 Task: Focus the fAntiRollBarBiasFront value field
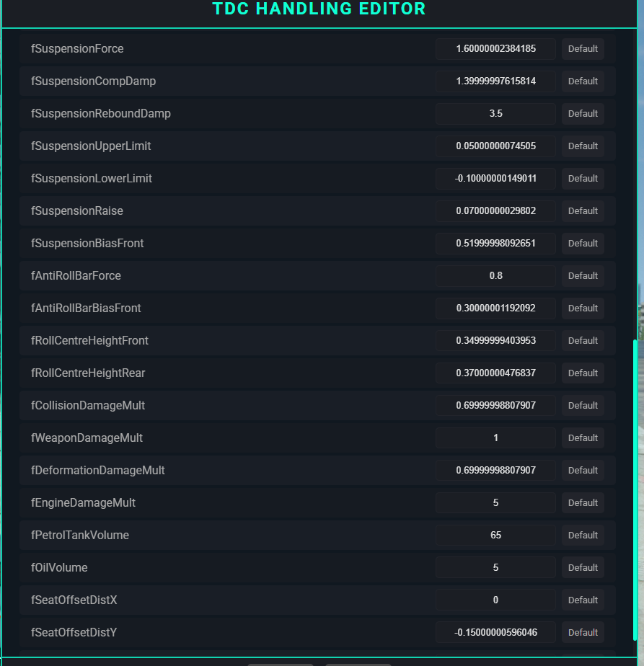pyautogui.click(x=495, y=308)
